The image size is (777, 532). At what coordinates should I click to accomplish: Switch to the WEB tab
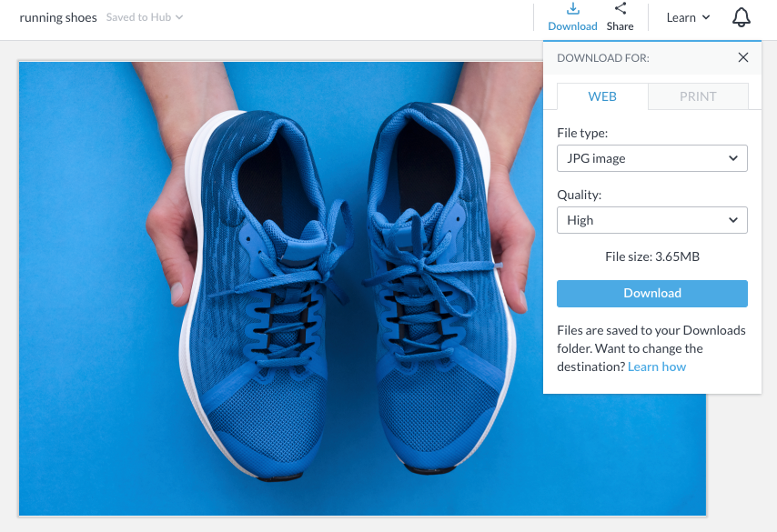click(602, 96)
